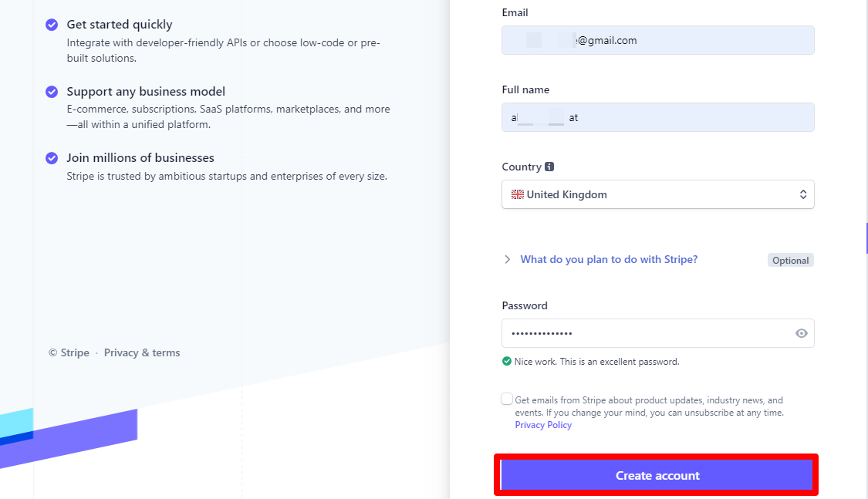Click the checkmark beside Join millions of businesses
The image size is (868, 499).
(x=52, y=158)
